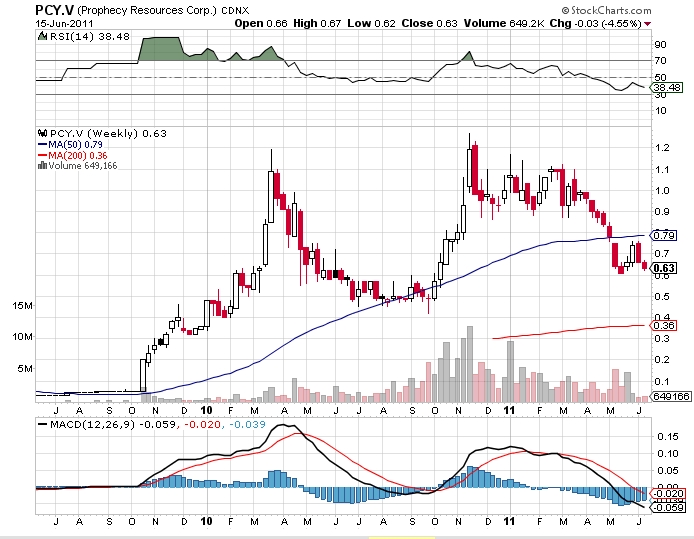Click the 1.0 price level on the price axis
694x539 pixels.
point(661,190)
